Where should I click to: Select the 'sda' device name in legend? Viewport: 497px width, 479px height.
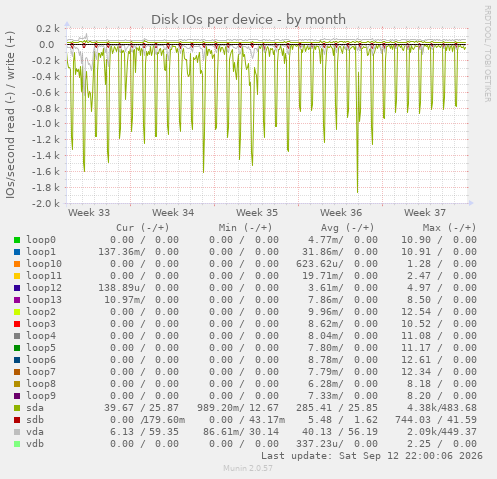35,408
